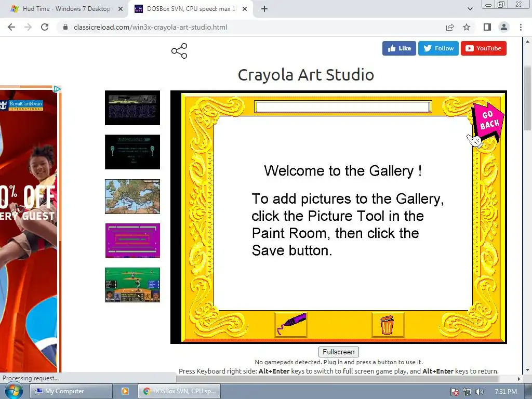The width and height of the screenshot is (532, 399).
Task: Click the Royal Caribbean advertisement
Action: pos(29,230)
